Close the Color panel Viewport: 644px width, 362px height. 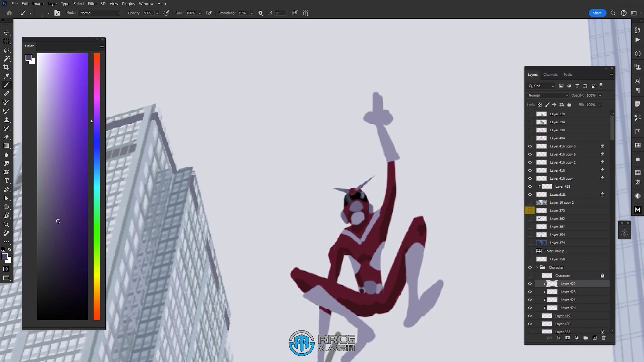103,39
